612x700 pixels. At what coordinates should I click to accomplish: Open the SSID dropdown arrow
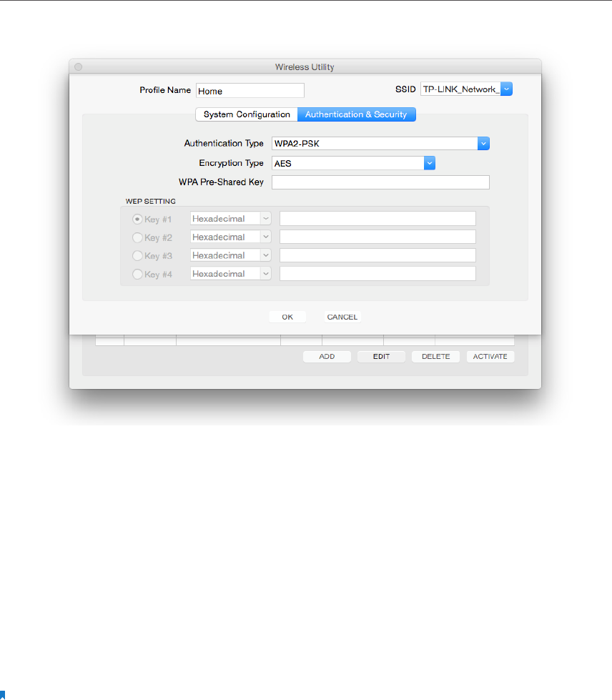506,89
